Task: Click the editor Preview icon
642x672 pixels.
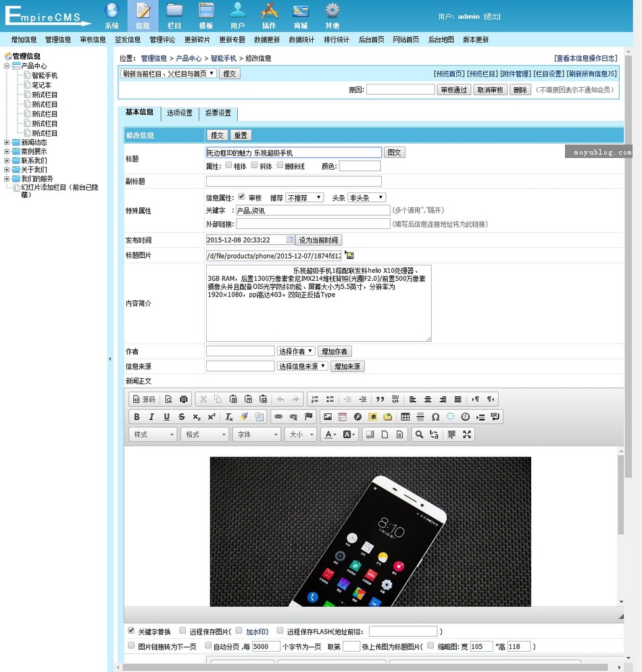Action: (168, 399)
